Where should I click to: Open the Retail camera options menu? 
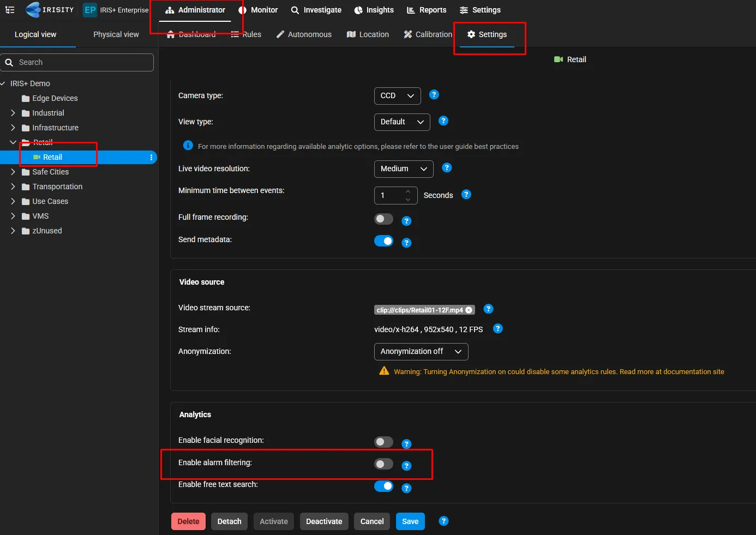(x=151, y=157)
